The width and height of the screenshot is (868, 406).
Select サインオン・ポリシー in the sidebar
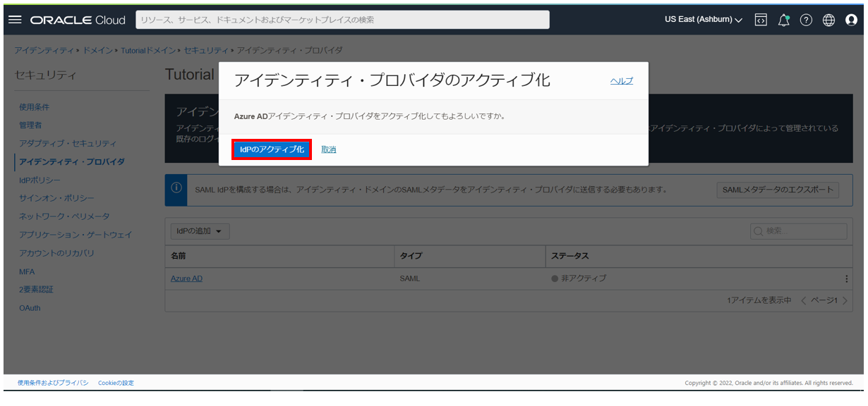(56, 198)
